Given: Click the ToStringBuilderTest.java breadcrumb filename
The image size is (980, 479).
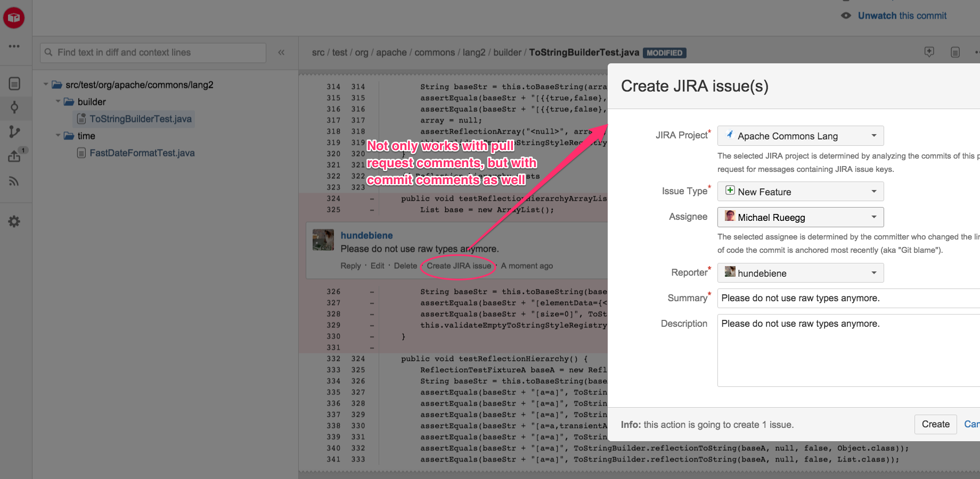Looking at the screenshot, I should coord(584,52).
